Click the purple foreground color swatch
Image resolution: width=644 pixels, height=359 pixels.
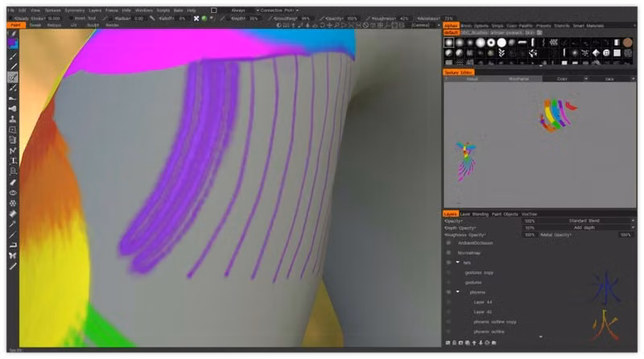(x=13, y=43)
